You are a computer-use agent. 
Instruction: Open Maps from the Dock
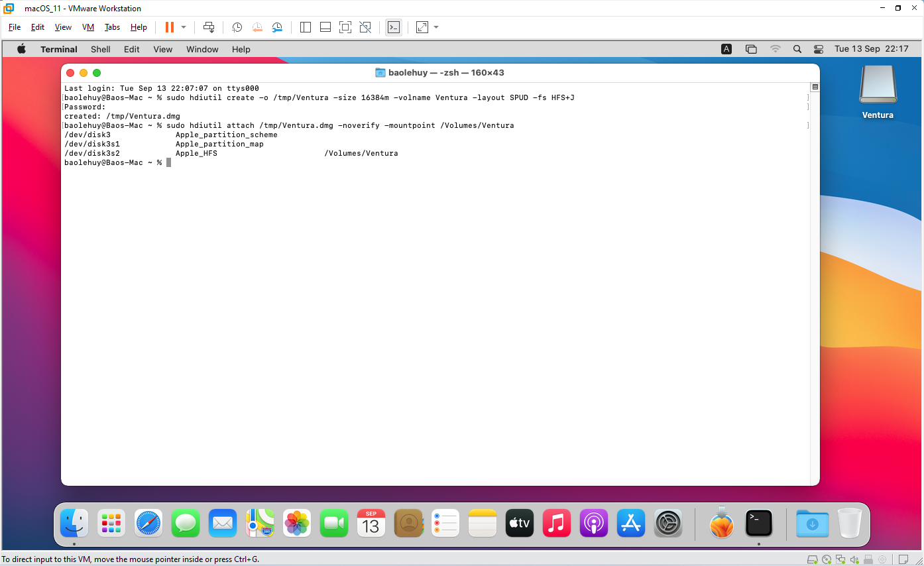[x=260, y=524]
